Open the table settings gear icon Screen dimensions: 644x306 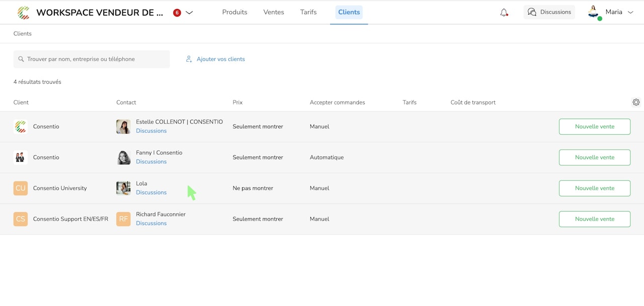[x=636, y=103]
